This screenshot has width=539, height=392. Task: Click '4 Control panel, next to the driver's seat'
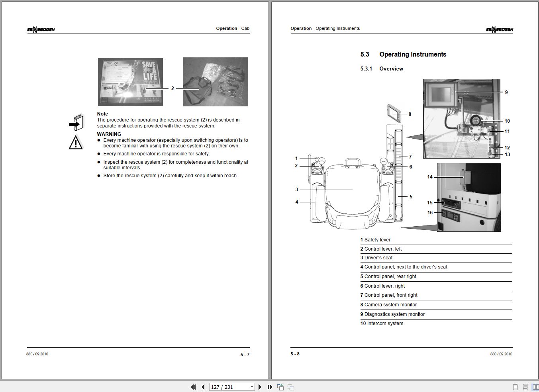coord(404,267)
